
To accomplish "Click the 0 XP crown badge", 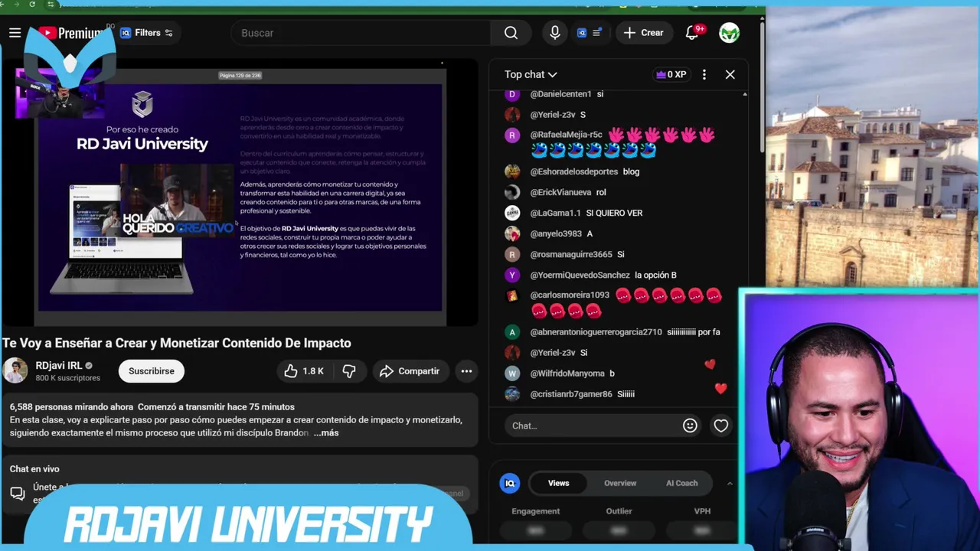I will (x=671, y=74).
